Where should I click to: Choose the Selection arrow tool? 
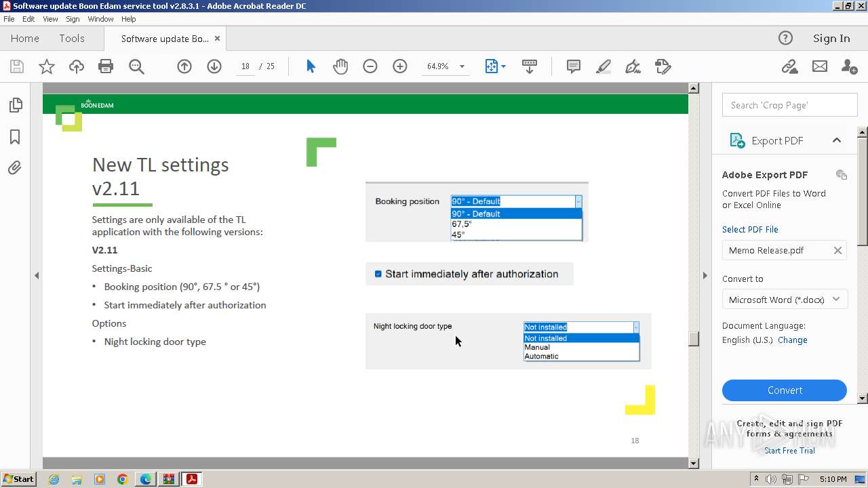tap(311, 66)
